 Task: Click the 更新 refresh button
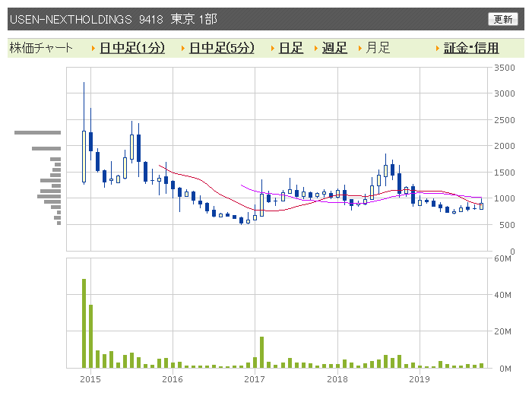[503, 19]
